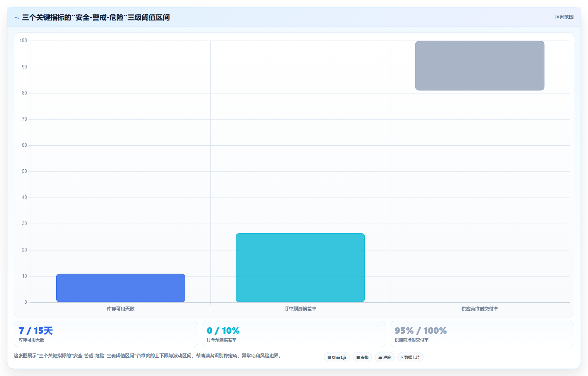This screenshot has height=376, width=588.
Task: Click the blue 库存可用天数 bar
Action: [120, 288]
